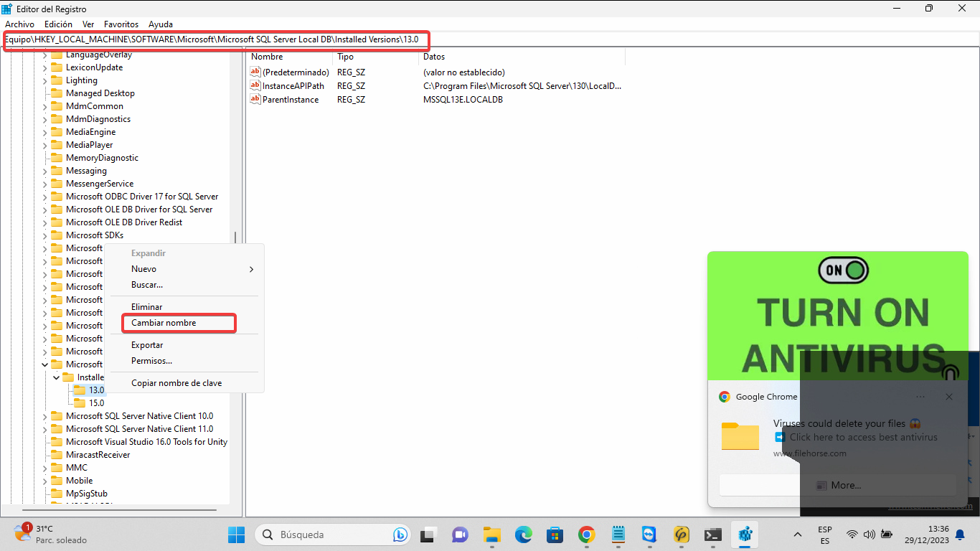Screen dimensions: 980x551
Task: Click the InstanceAPIPath value icon
Action: (255, 85)
